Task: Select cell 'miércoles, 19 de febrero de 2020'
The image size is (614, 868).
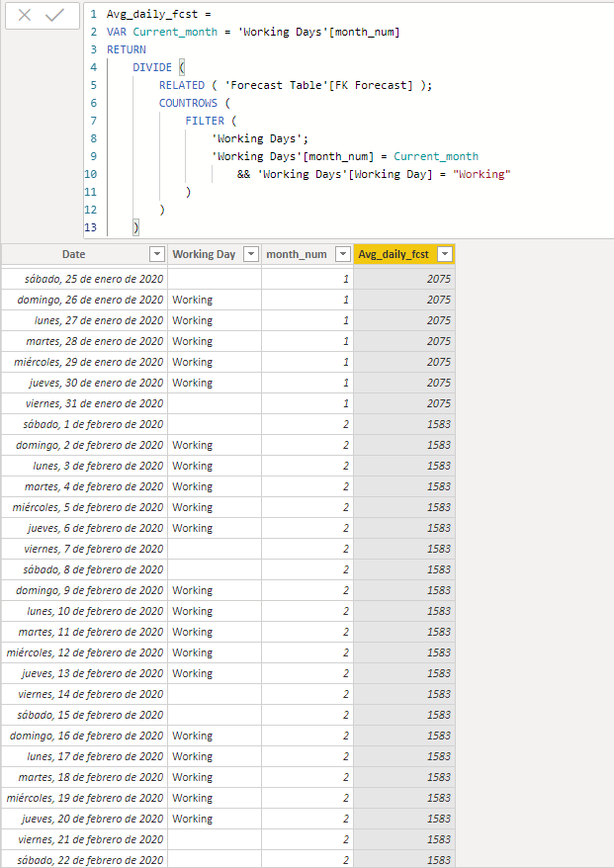Action: click(84, 798)
